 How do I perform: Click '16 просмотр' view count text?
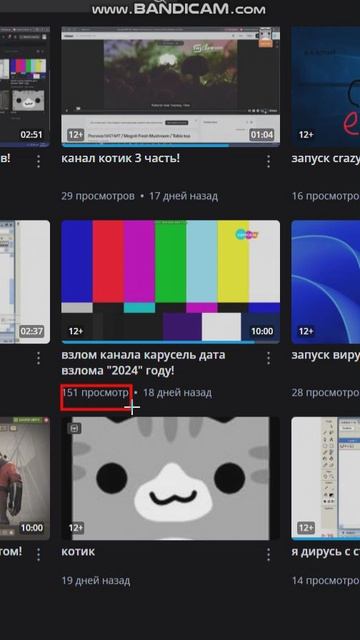coord(326,196)
